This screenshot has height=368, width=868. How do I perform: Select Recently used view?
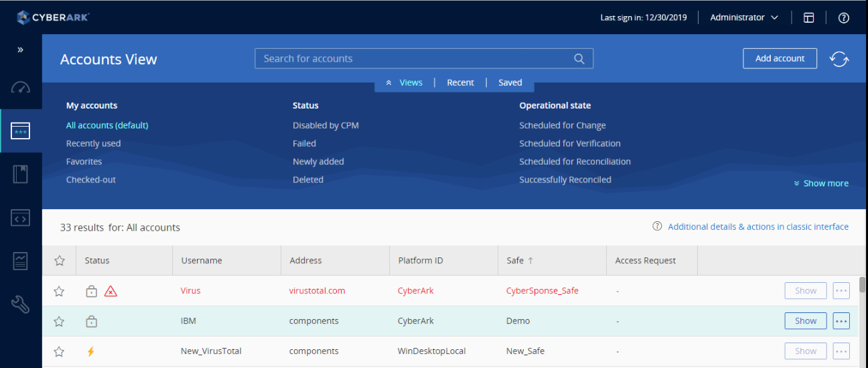[93, 143]
